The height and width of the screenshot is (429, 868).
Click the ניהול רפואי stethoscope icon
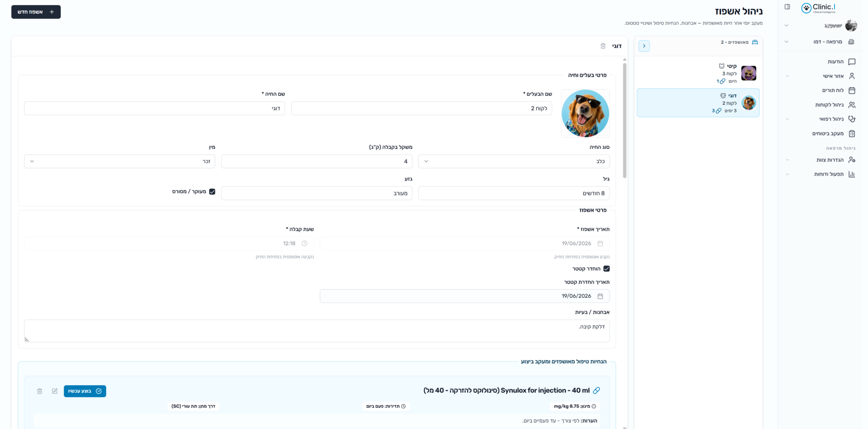[852, 119]
